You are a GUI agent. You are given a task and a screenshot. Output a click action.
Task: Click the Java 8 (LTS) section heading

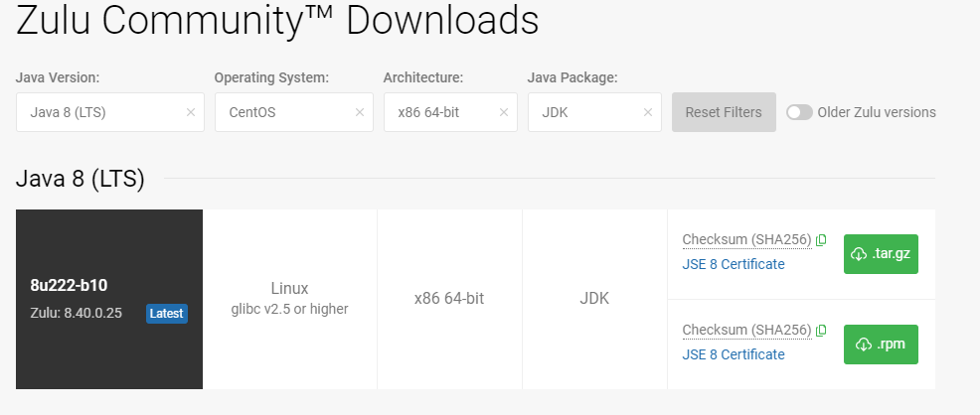[x=80, y=180]
